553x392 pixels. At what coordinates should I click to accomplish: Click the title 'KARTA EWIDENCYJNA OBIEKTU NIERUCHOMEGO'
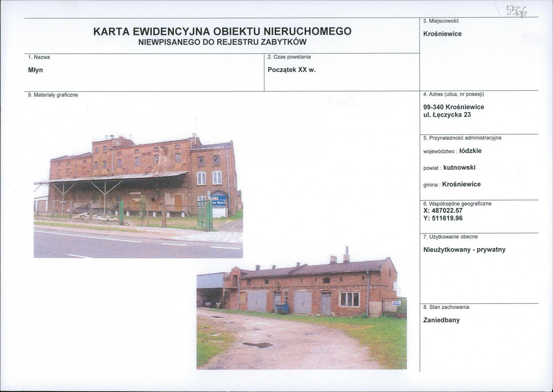pyautogui.click(x=222, y=31)
